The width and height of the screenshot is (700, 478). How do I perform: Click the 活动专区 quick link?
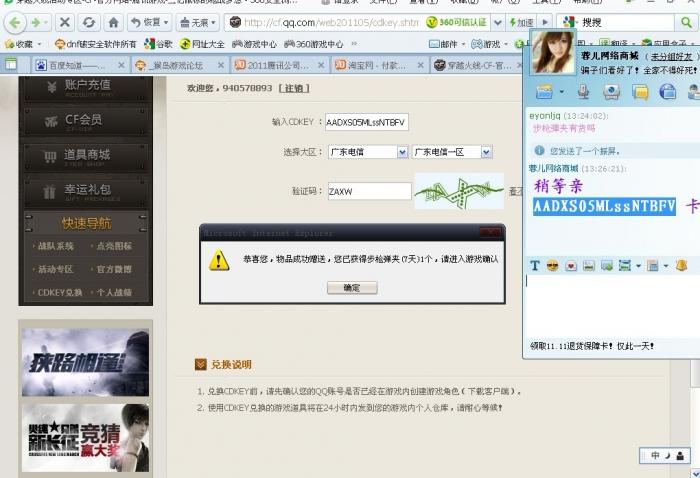pyautogui.click(x=55, y=269)
